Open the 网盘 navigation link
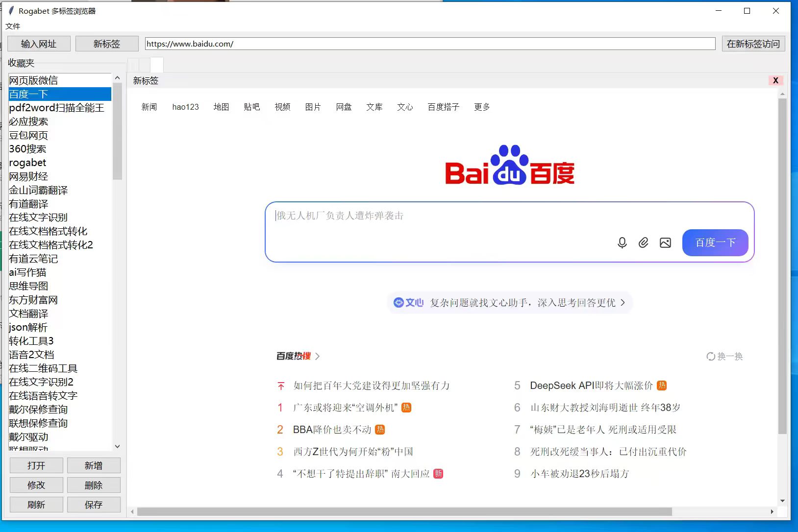 (x=344, y=107)
